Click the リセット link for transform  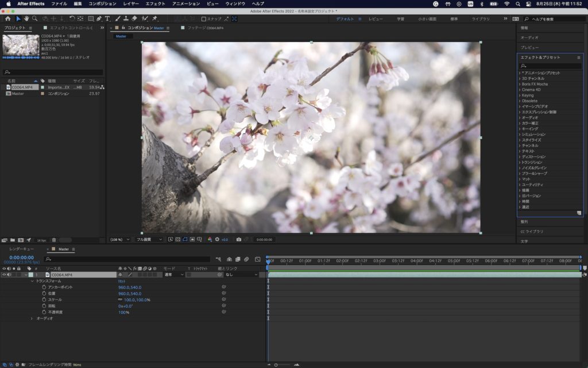[x=122, y=281]
